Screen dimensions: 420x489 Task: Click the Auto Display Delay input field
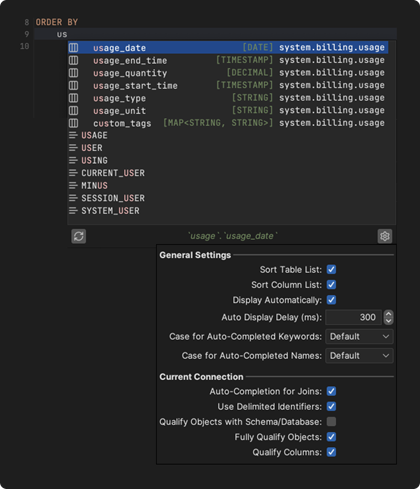click(353, 317)
